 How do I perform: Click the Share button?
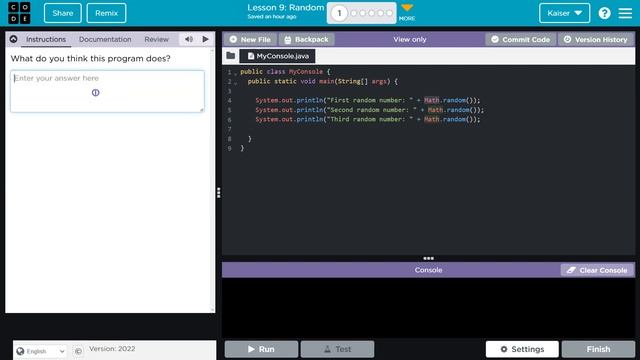click(62, 13)
